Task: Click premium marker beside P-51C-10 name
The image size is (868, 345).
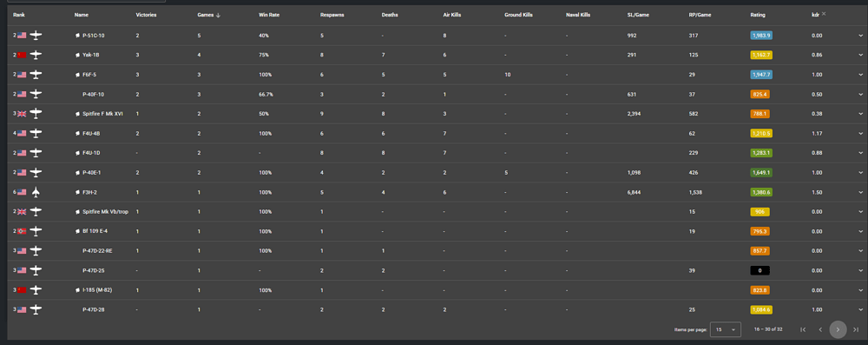Action: click(x=78, y=36)
